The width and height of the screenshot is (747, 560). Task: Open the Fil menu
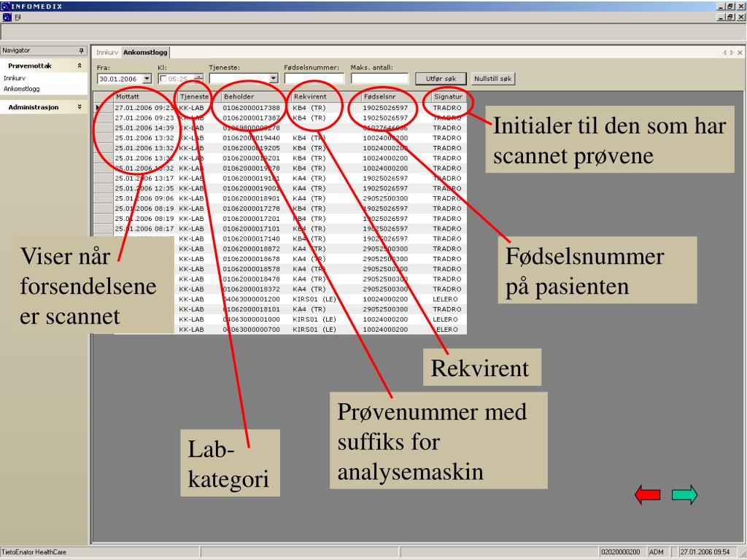point(18,17)
